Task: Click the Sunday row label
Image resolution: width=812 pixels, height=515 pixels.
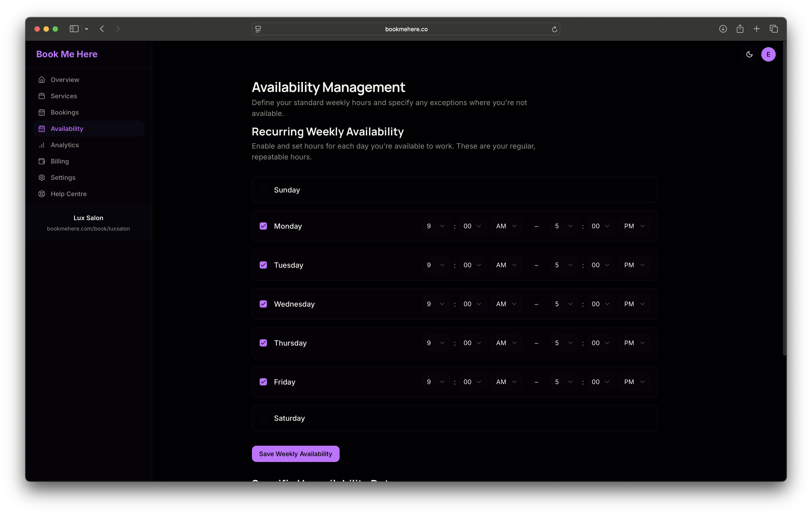Action: click(x=287, y=190)
